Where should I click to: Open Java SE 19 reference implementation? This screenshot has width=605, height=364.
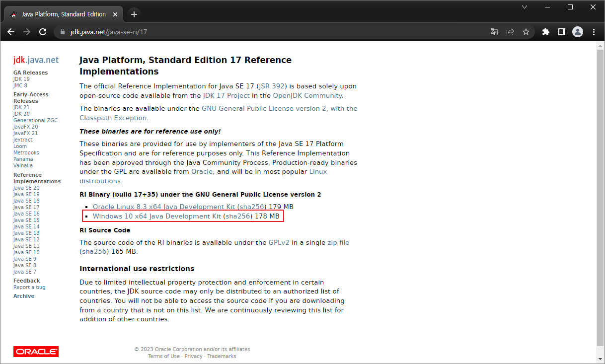pos(26,194)
